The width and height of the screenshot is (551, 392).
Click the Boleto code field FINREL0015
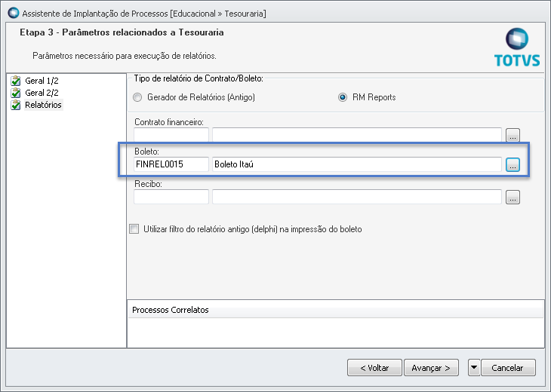[171, 164]
